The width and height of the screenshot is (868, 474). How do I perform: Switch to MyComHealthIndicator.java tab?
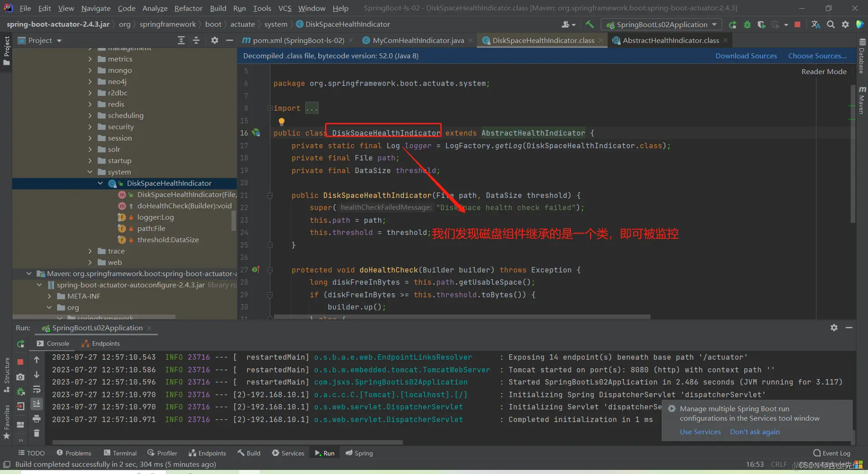[418, 41]
